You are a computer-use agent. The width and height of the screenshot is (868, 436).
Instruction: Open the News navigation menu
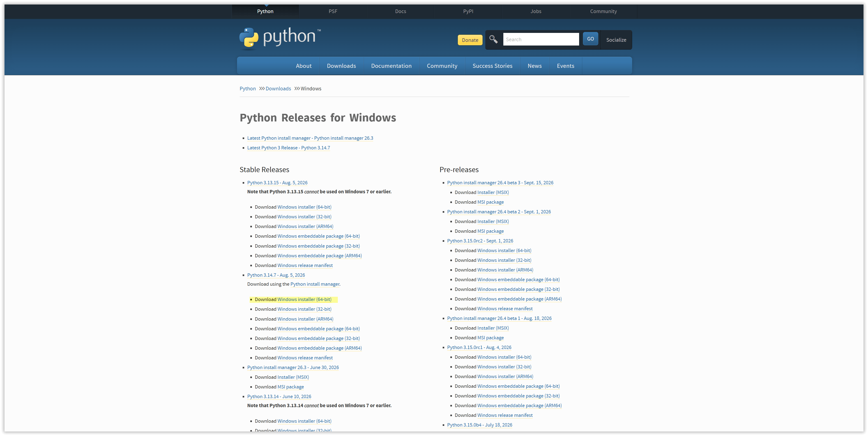click(x=534, y=66)
